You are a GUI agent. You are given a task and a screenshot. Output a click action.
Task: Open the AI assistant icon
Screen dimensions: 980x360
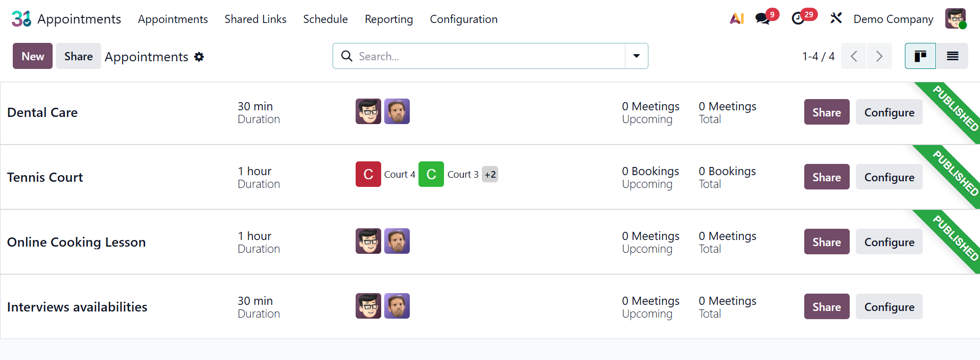(x=737, y=19)
